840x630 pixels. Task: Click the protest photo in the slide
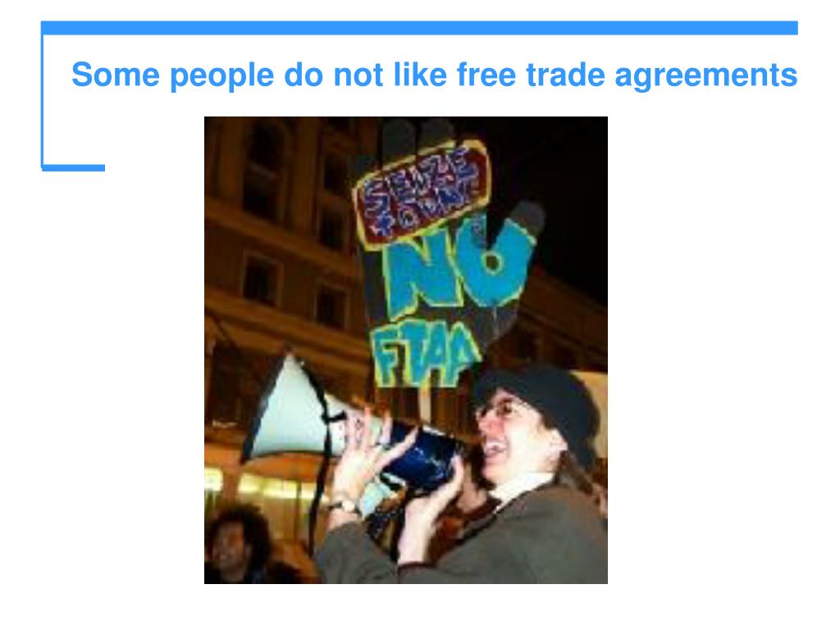(406, 349)
